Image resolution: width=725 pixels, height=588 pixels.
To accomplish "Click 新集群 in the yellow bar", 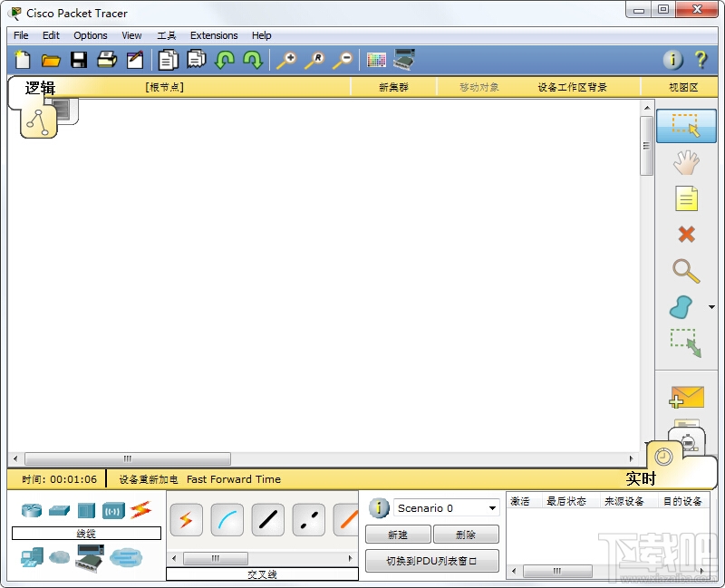I will pyautogui.click(x=393, y=87).
